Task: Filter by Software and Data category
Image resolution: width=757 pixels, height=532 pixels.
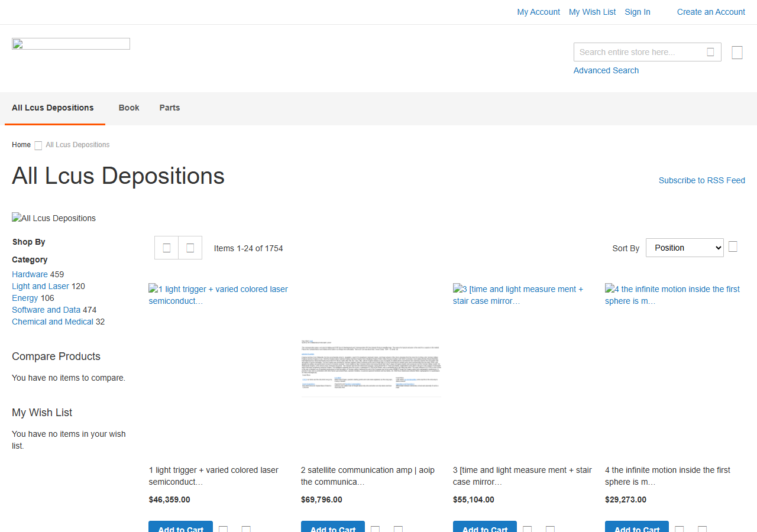Action: click(x=46, y=310)
